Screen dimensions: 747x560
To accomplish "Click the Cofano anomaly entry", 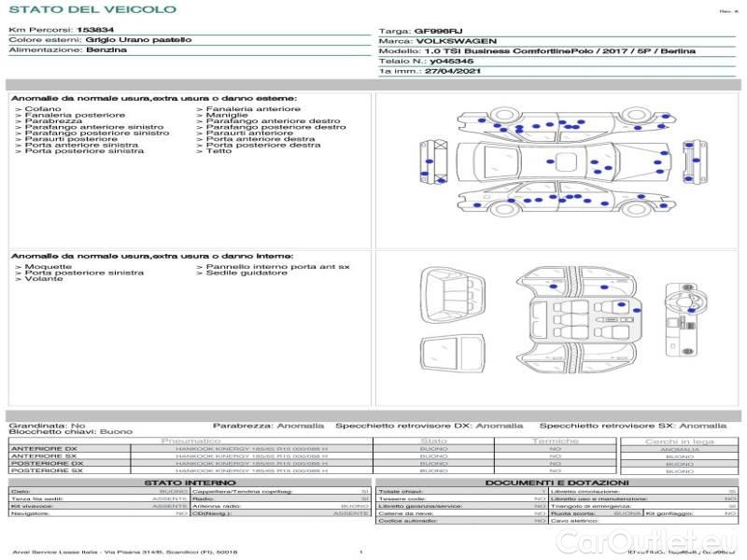I will click(x=43, y=109).
